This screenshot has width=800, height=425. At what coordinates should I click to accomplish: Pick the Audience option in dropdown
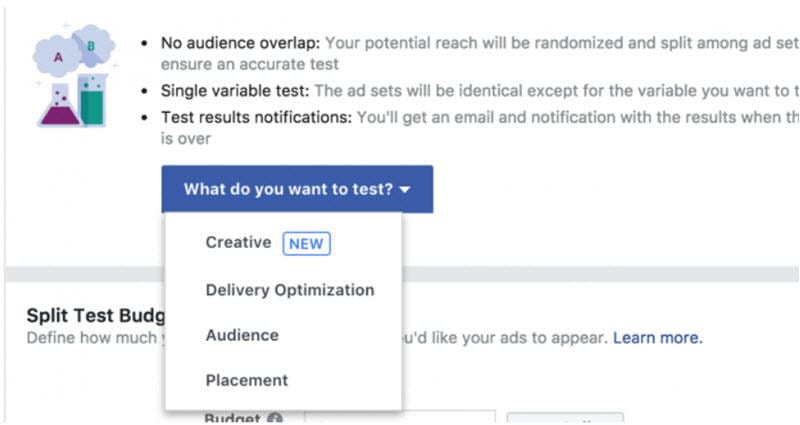tap(242, 335)
